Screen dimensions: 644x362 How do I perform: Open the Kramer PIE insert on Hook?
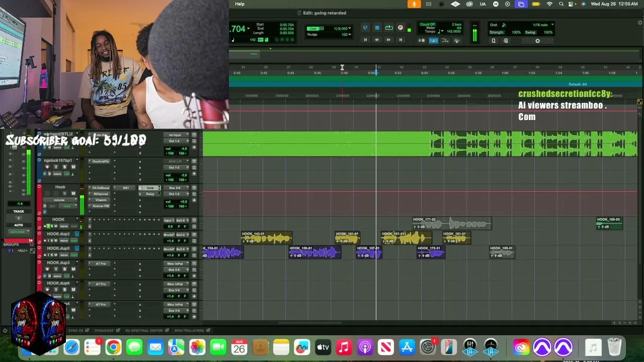coord(101,206)
